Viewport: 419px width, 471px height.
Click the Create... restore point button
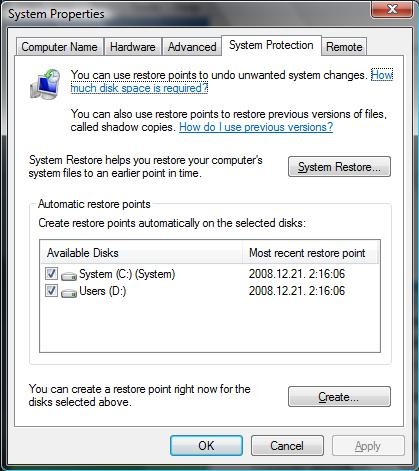339,397
